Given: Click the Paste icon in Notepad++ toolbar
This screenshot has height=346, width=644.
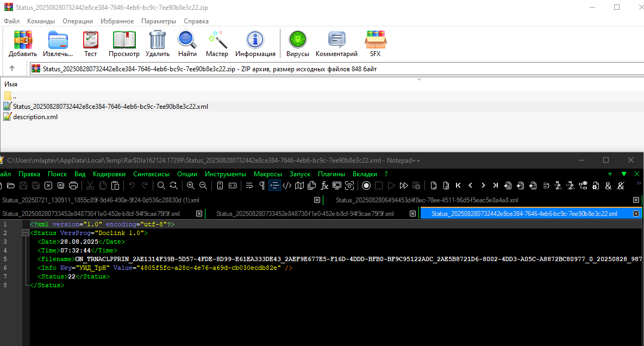Looking at the screenshot, I should pos(115,186).
